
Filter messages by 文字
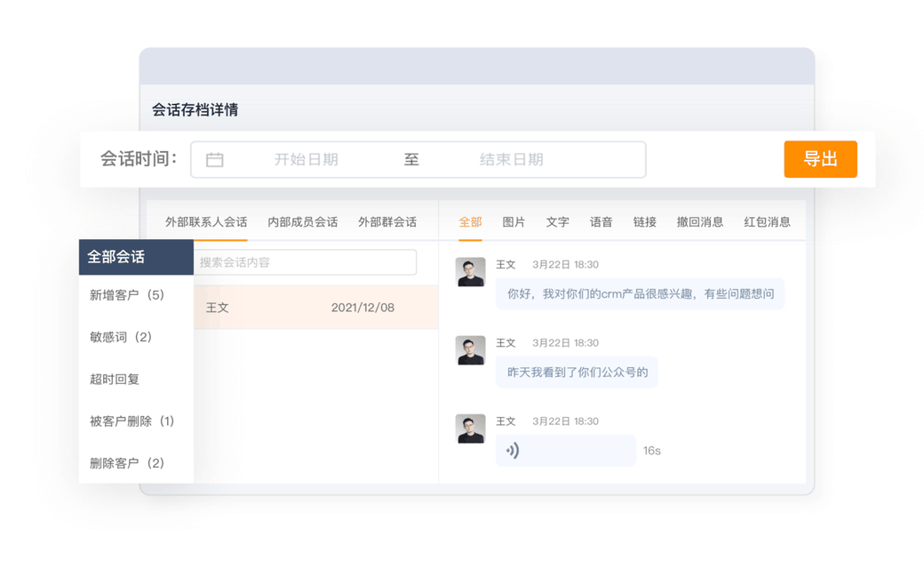(x=557, y=222)
